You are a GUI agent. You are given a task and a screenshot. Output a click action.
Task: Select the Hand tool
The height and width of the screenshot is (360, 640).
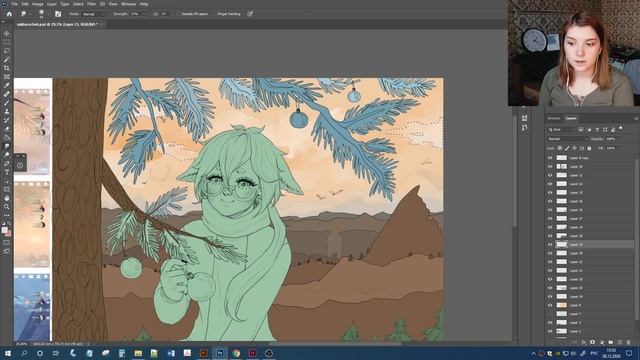point(7,198)
